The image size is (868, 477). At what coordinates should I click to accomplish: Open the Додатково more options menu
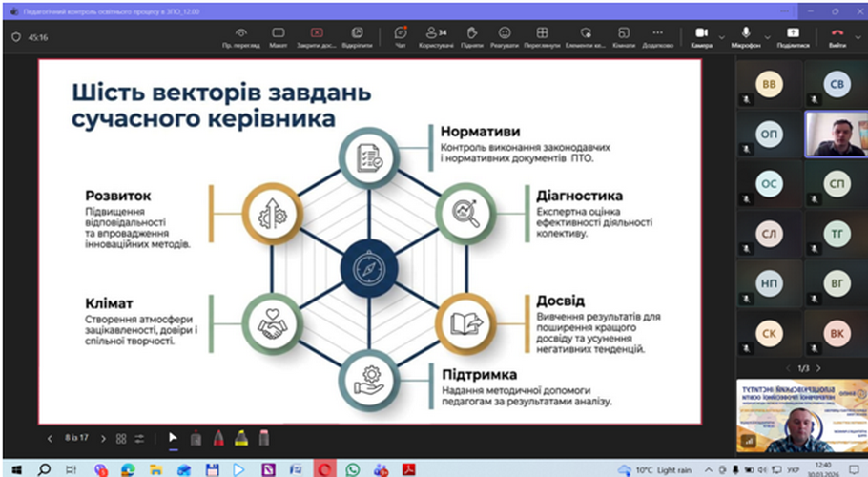tap(657, 36)
